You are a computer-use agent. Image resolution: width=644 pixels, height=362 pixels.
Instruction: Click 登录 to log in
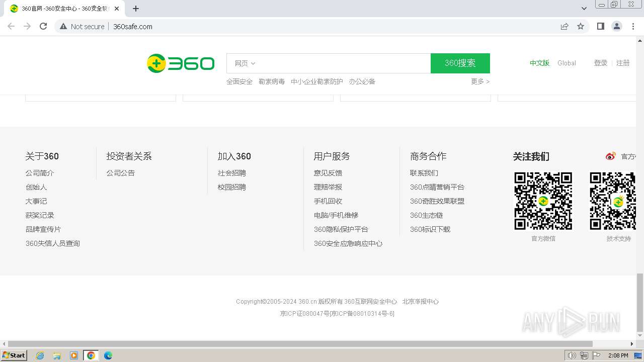point(601,63)
